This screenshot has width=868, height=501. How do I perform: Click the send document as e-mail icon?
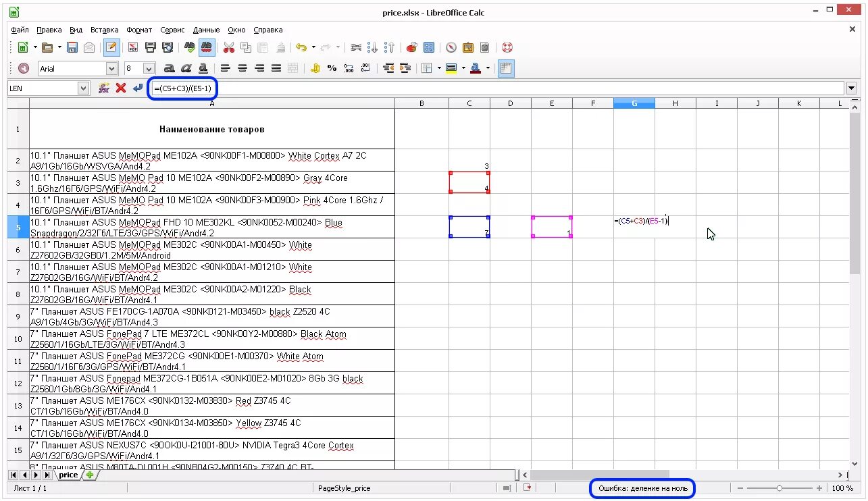point(89,47)
